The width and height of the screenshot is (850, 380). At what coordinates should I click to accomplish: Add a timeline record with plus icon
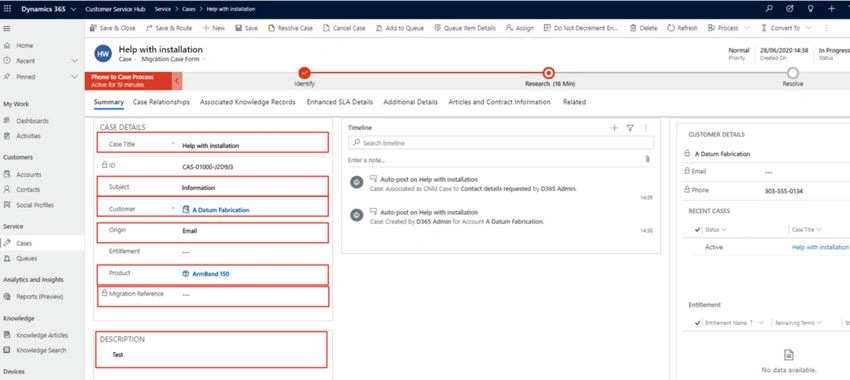[614, 128]
